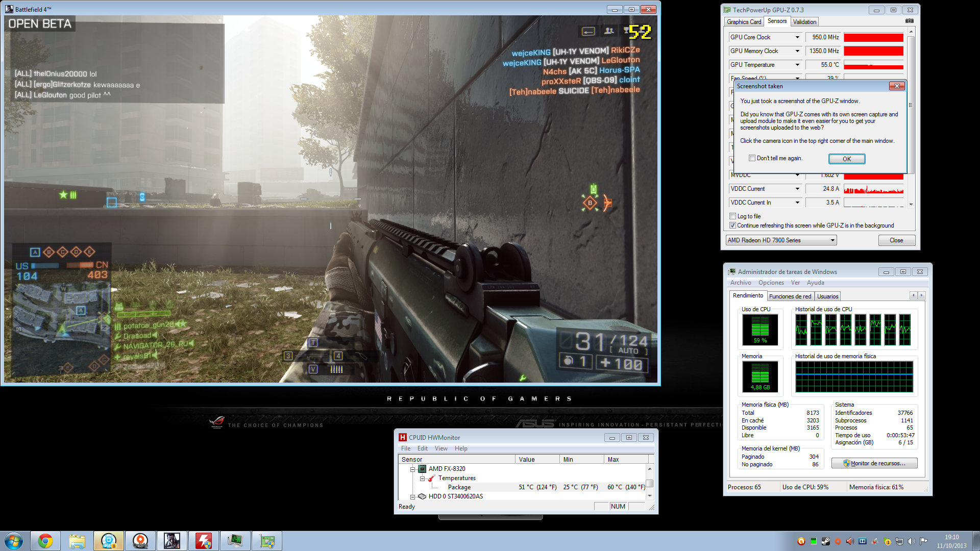Click the back arrow icon in Battlefield HUD
980x551 pixels.
[x=589, y=32]
